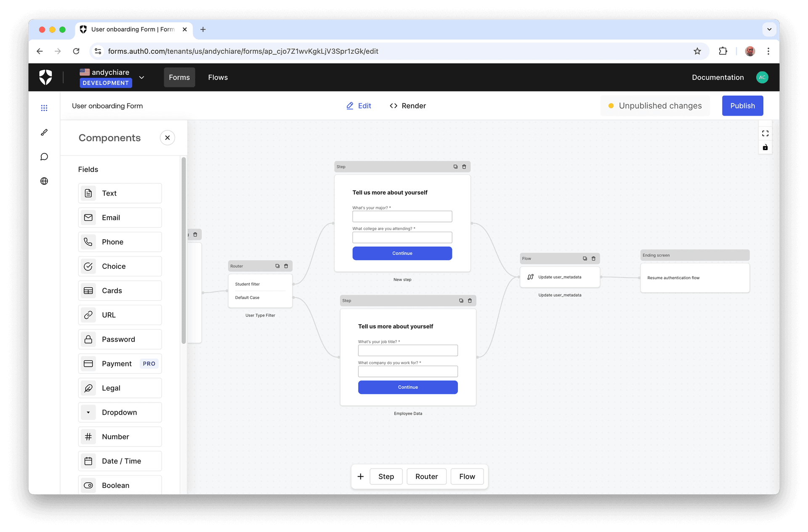
Task: Open Chrome three-dot menu
Action: point(768,51)
